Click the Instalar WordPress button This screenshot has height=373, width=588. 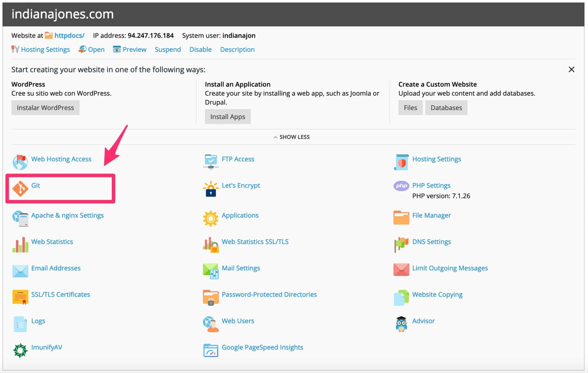coord(45,108)
